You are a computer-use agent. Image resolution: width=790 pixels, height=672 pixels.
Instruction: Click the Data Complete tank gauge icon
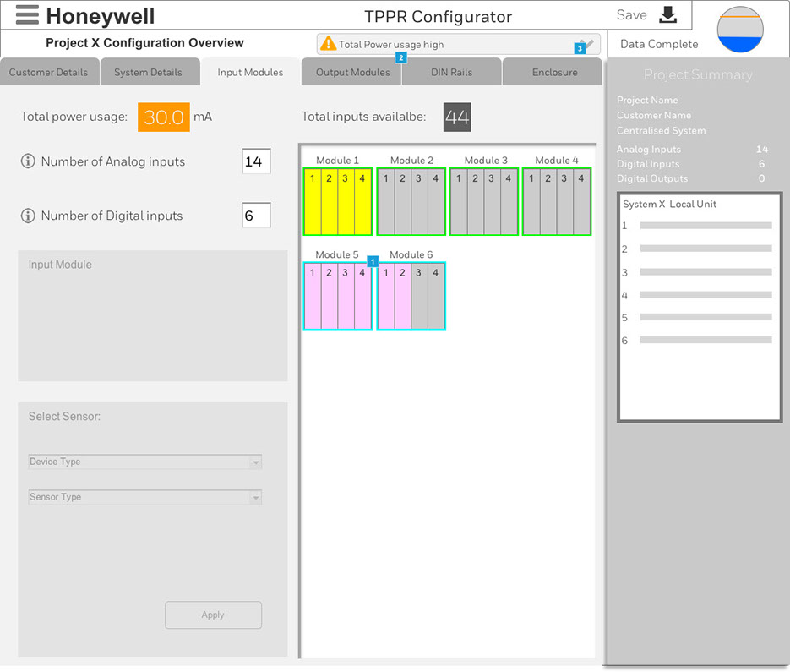coord(740,30)
